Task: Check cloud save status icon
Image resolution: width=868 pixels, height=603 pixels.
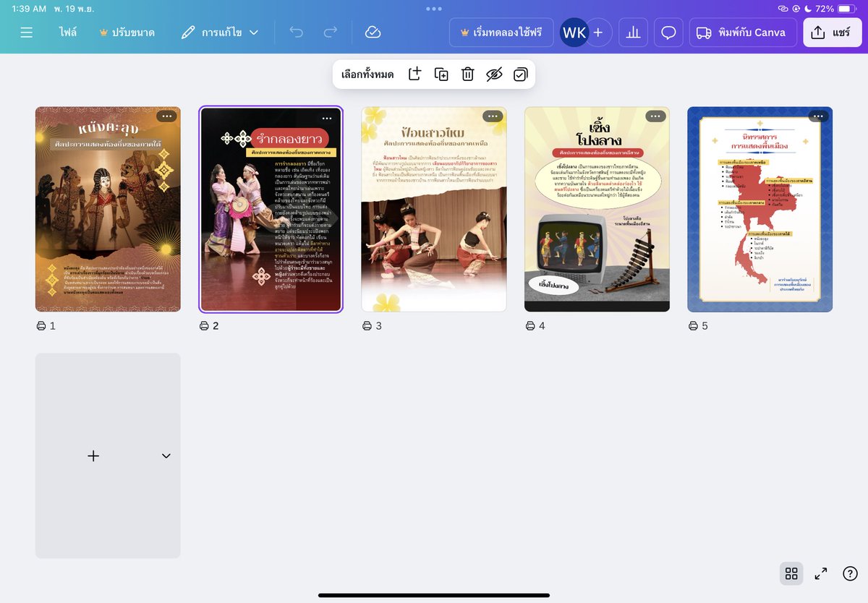Action: click(x=373, y=33)
